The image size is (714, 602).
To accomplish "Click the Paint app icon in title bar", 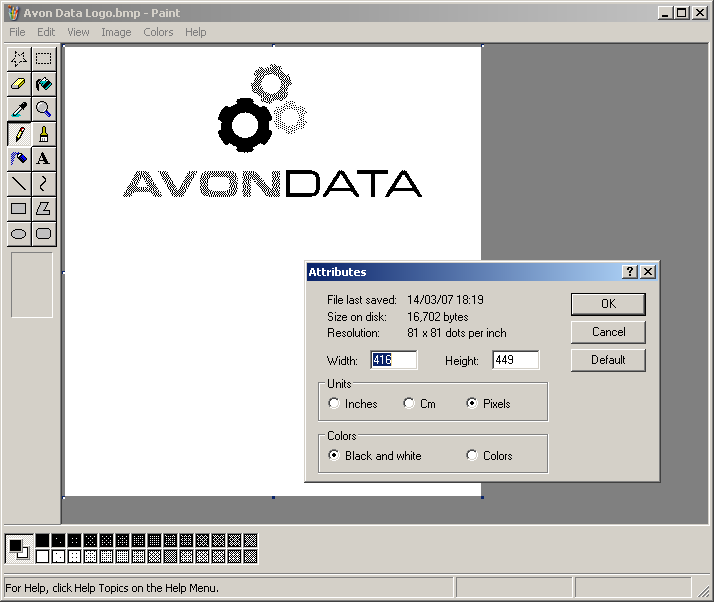I will click(x=14, y=13).
